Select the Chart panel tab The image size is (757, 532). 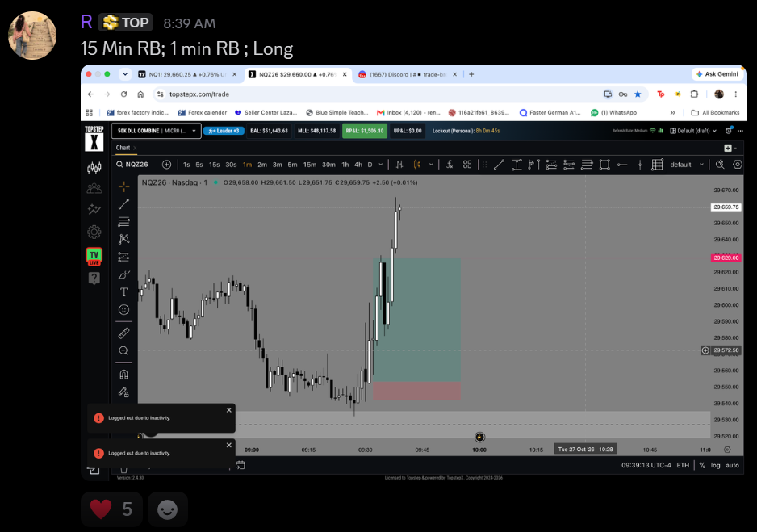coord(123,148)
